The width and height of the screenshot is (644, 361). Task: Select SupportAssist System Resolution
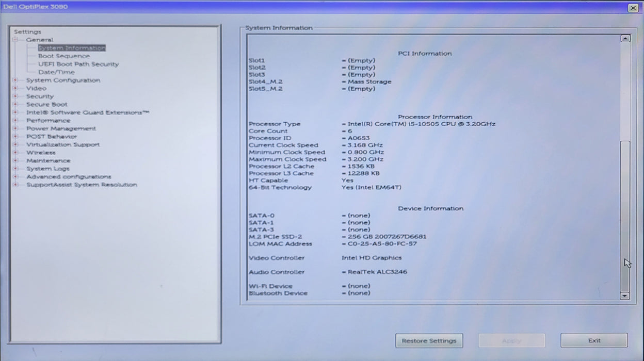[x=82, y=185]
